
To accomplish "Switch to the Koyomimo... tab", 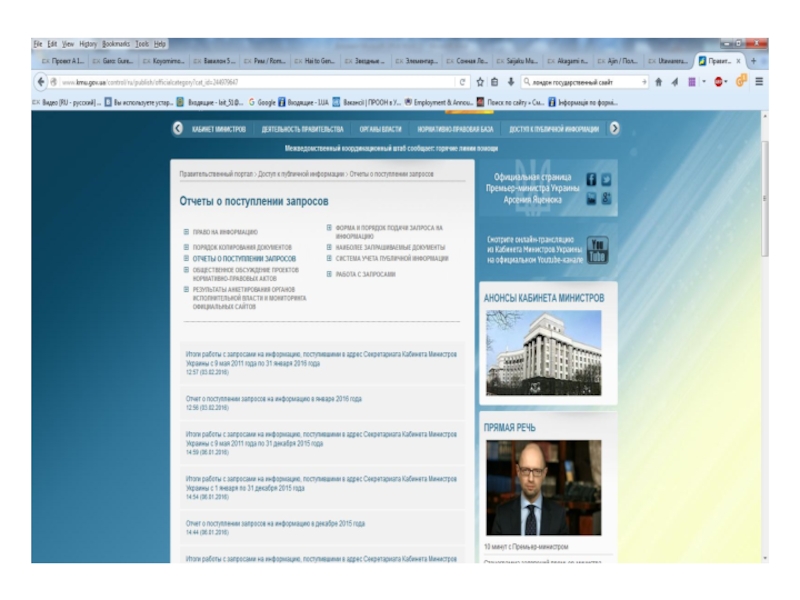I will [163, 61].
